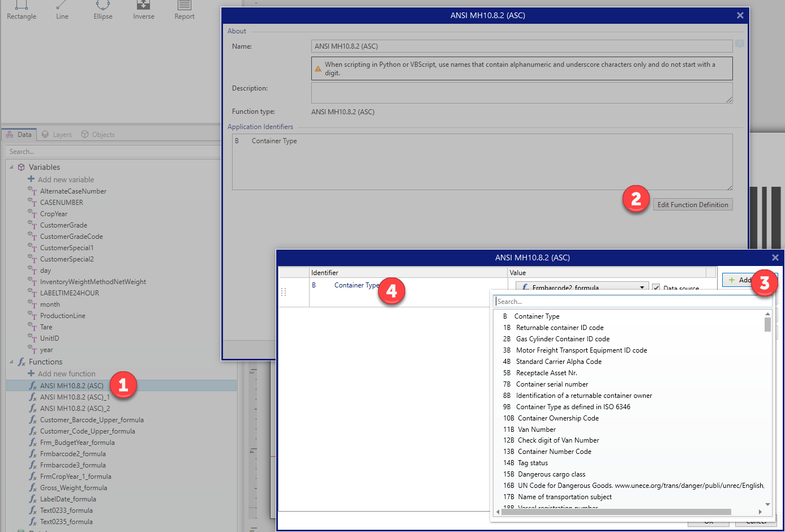785x532 pixels.
Task: Select Container Type in Application Identifiers list
Action: (274, 141)
